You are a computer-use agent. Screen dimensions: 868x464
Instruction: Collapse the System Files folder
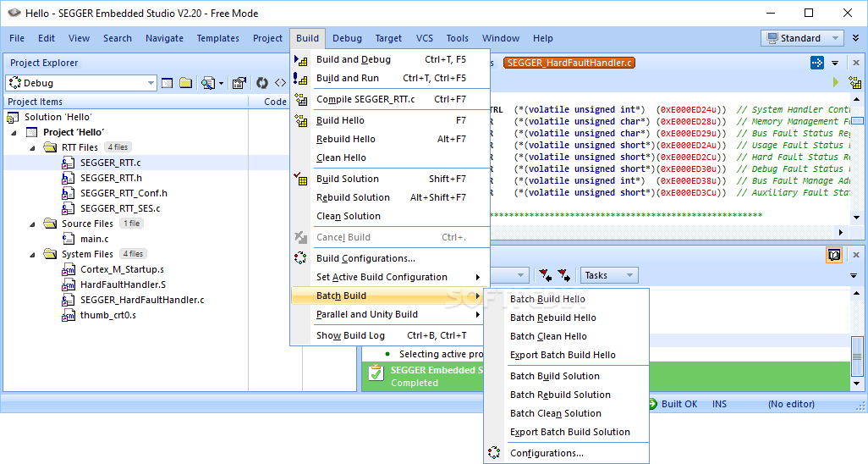click(x=32, y=255)
